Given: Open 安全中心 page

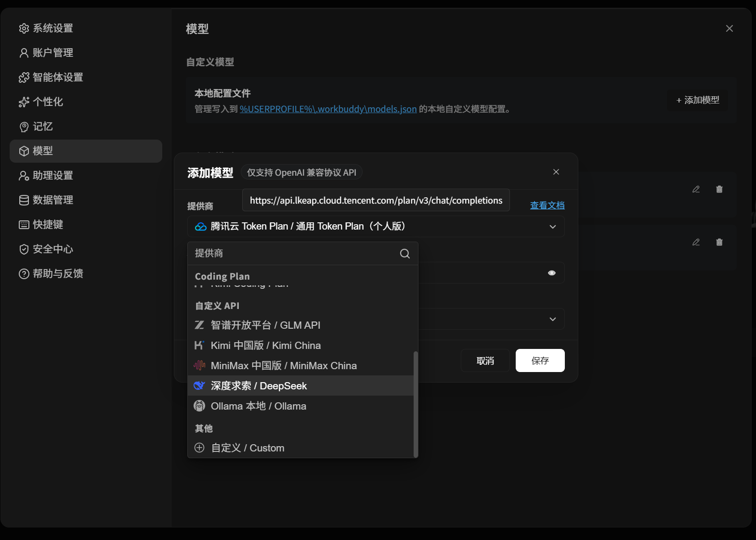Looking at the screenshot, I should coord(86,249).
